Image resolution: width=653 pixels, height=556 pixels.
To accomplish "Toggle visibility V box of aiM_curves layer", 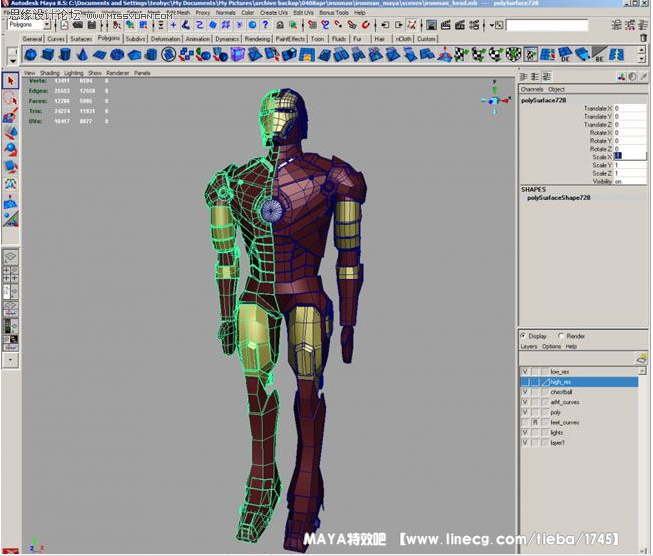I will pyautogui.click(x=525, y=402).
